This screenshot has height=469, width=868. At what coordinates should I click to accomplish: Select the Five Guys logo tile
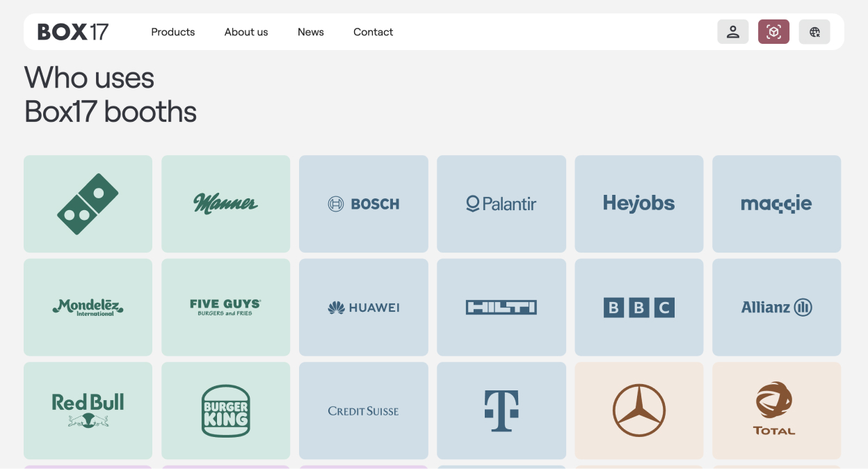click(x=226, y=308)
